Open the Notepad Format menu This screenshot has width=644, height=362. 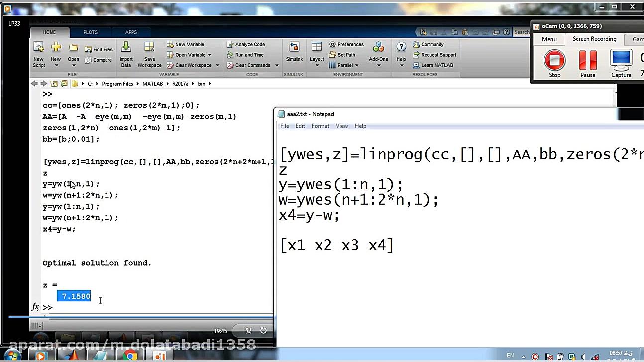pos(321,126)
